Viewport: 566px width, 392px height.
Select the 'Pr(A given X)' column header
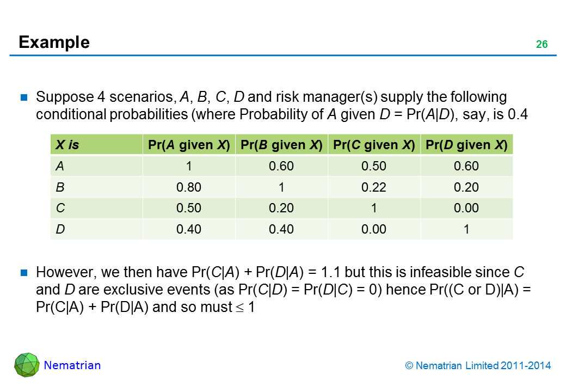point(189,145)
